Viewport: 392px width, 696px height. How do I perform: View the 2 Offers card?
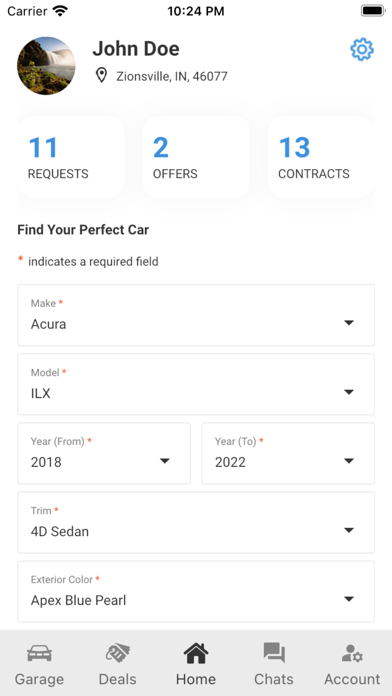pos(196,157)
